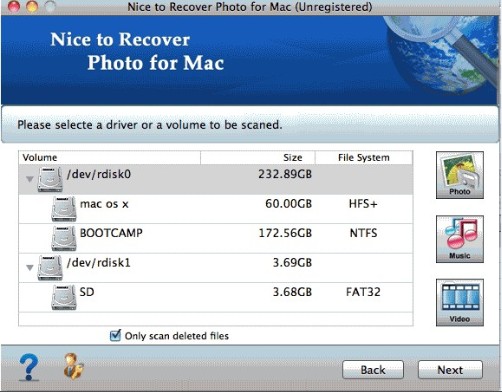Click the FAT32 file system cell
The width and height of the screenshot is (502, 392).
point(363,292)
